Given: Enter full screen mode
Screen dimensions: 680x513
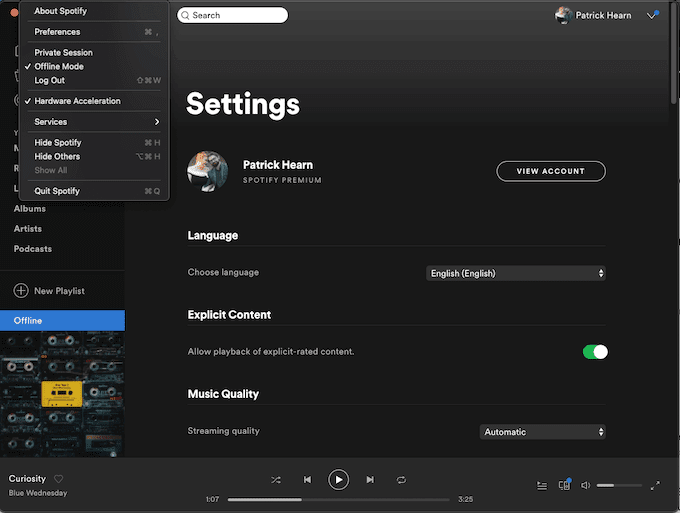Looking at the screenshot, I should click(655, 485).
